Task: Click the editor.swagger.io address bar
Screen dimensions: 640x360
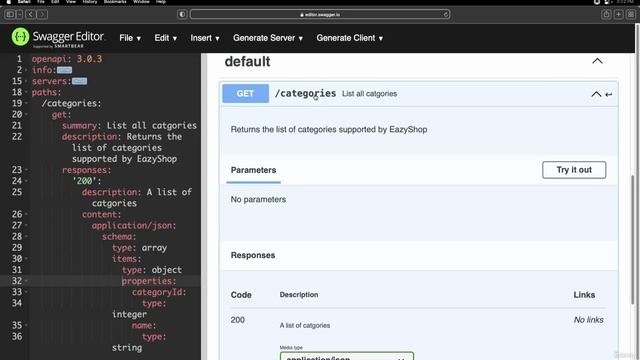Action: click(320, 14)
